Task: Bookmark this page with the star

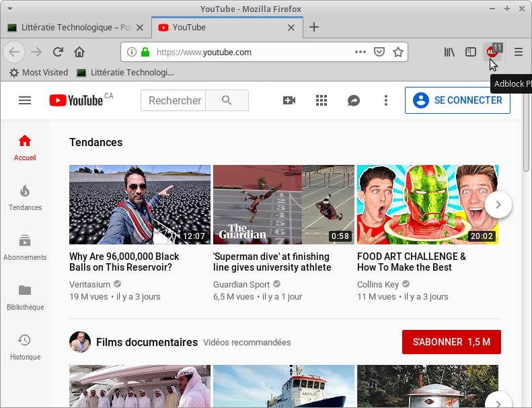Action: (x=397, y=52)
